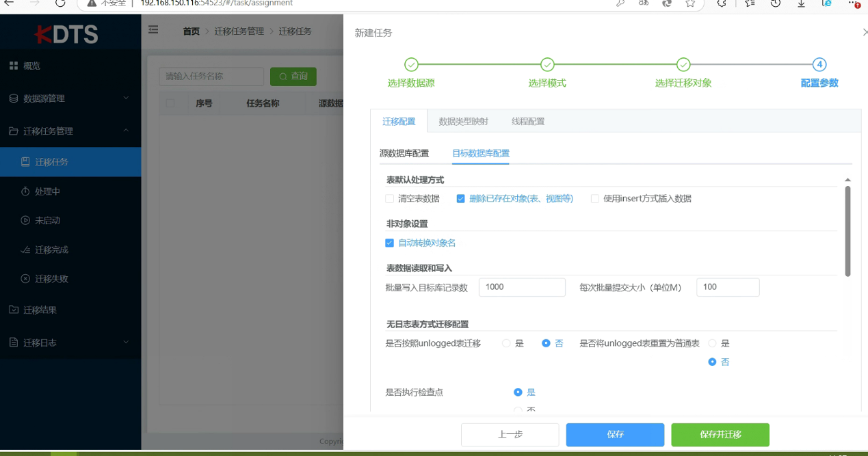Screen dimensions: 868x456
Task: Uncheck 删除已存在对象(表、视图等) checkbox
Action: click(461, 199)
